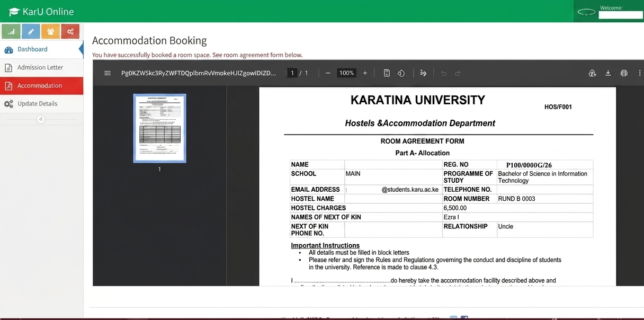Download the PDF room agreement form
This screenshot has width=644, height=320.
[x=609, y=73]
